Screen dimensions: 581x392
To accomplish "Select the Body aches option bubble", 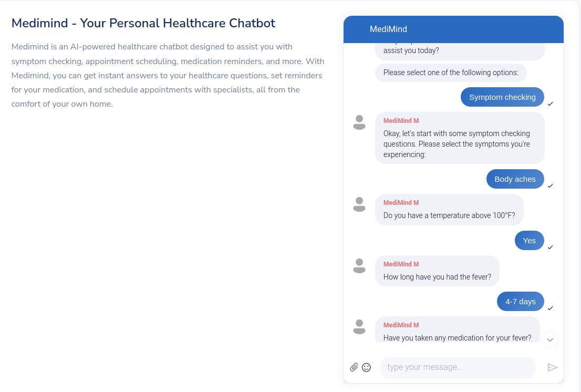I will (515, 179).
